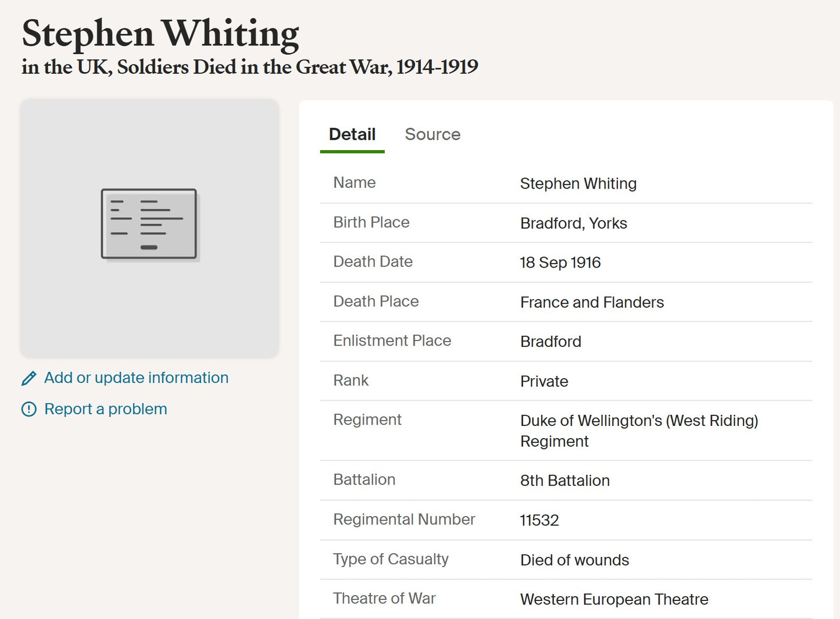The width and height of the screenshot is (840, 619).
Task: Click the 8th Battalion value
Action: (x=564, y=481)
